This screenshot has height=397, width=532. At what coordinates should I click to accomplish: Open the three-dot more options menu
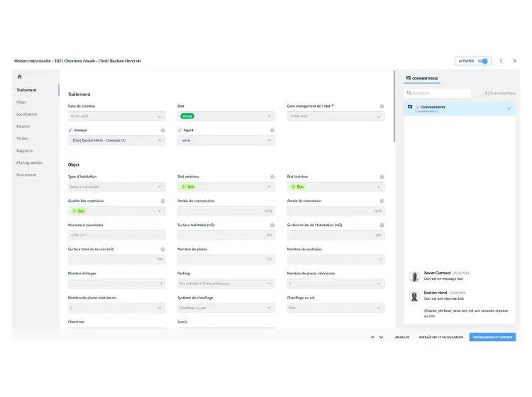[x=501, y=61]
